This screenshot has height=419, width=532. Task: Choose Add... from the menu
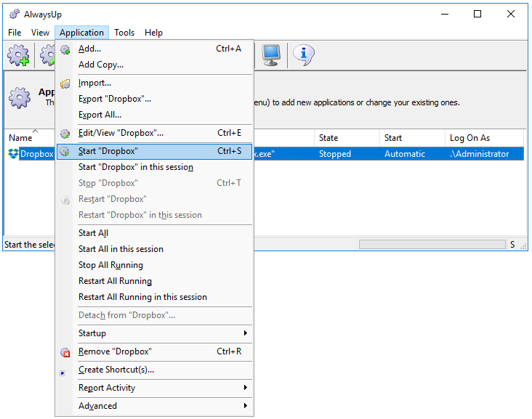[x=154, y=49]
